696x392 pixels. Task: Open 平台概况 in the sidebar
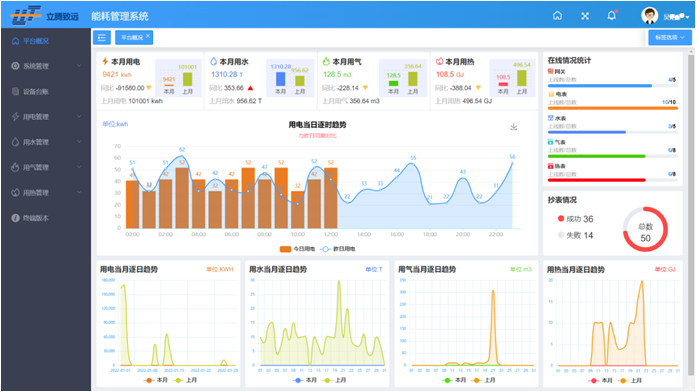46,41
